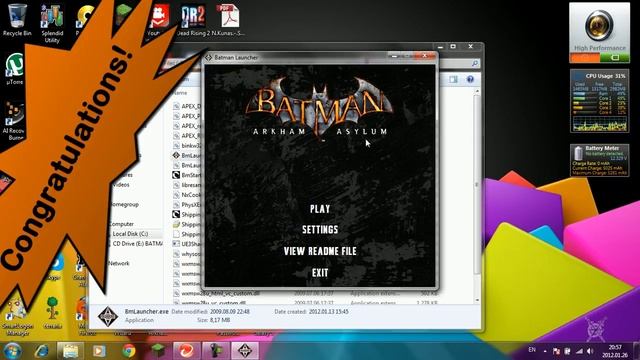The height and width of the screenshot is (360, 640).
Task: Click PLAY in the Batman Launcher
Action: pos(320,209)
